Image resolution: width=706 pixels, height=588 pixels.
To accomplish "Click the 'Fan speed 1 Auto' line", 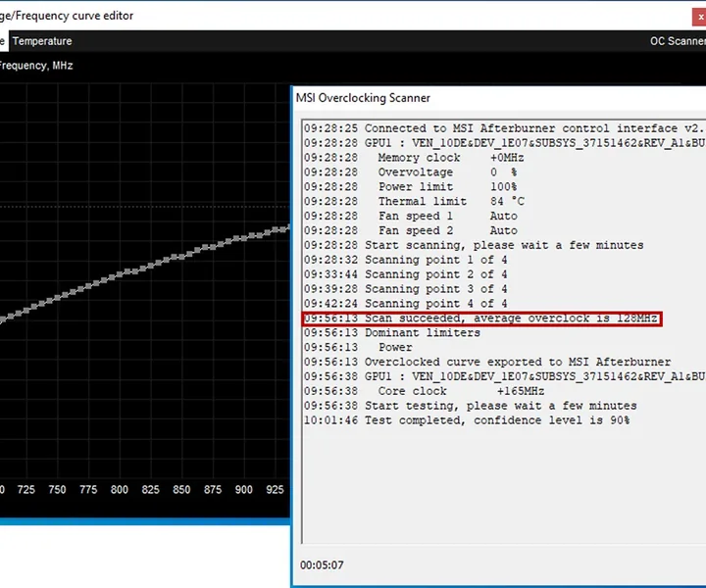I will (411, 216).
